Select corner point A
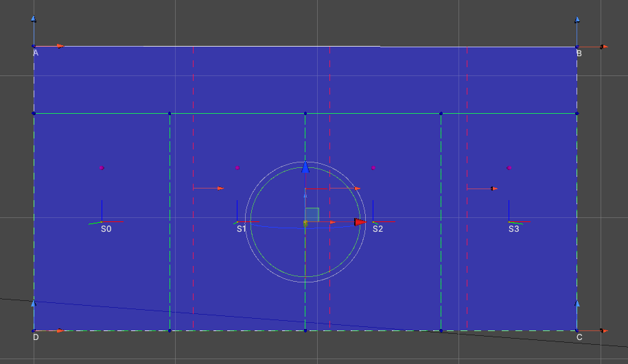This screenshot has height=364, width=628. [34, 47]
